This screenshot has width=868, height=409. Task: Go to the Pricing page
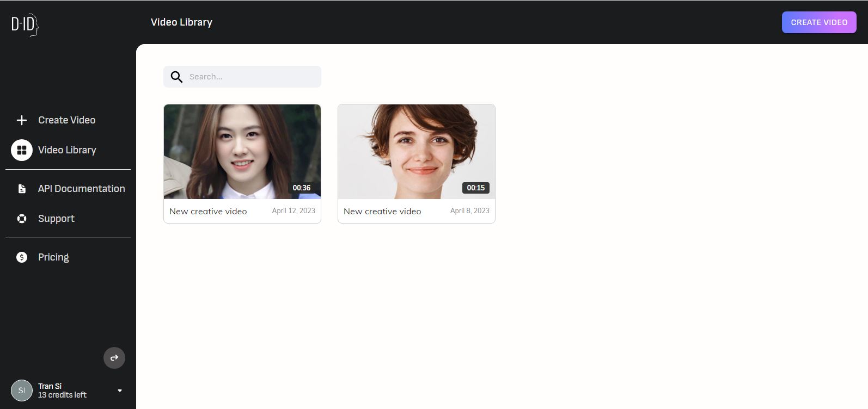(53, 257)
